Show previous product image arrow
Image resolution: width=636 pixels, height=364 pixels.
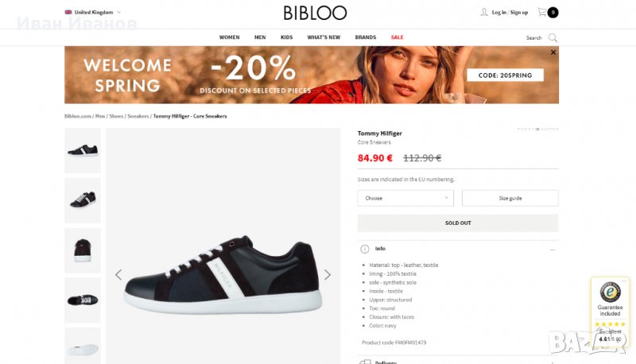118,275
